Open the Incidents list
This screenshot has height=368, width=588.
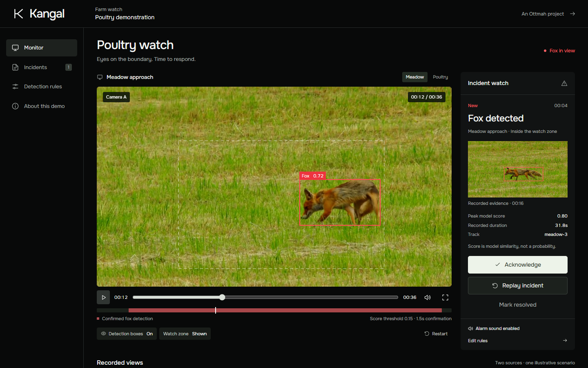point(42,67)
